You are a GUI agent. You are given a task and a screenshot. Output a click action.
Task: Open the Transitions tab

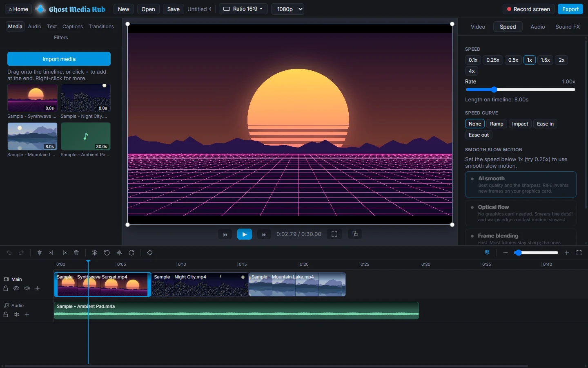tap(101, 27)
